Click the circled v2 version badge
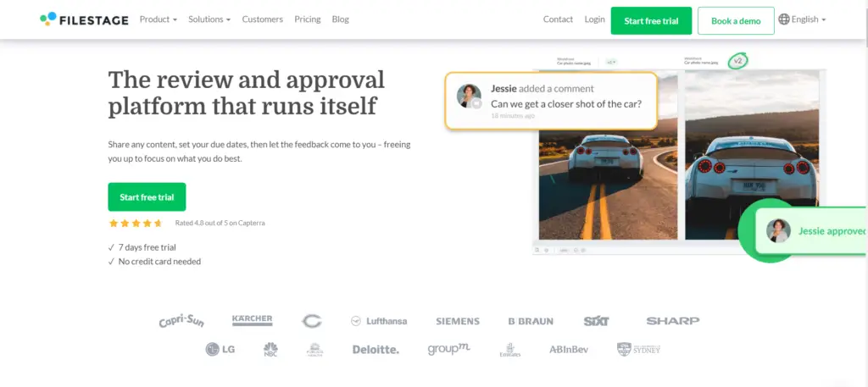Screen dimensions: 868x387 [737, 61]
